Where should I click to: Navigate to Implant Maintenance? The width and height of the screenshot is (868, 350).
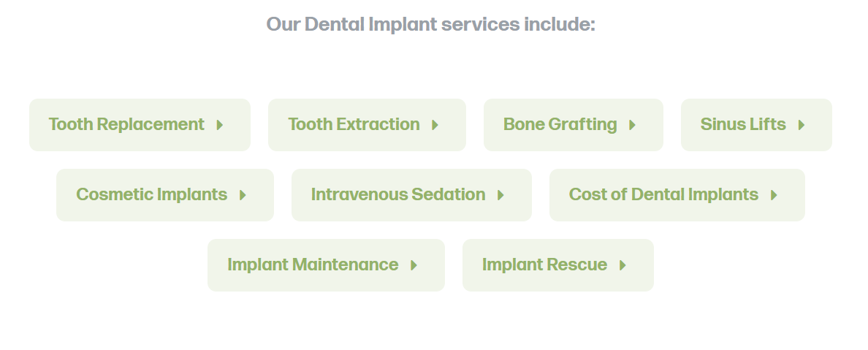click(326, 265)
